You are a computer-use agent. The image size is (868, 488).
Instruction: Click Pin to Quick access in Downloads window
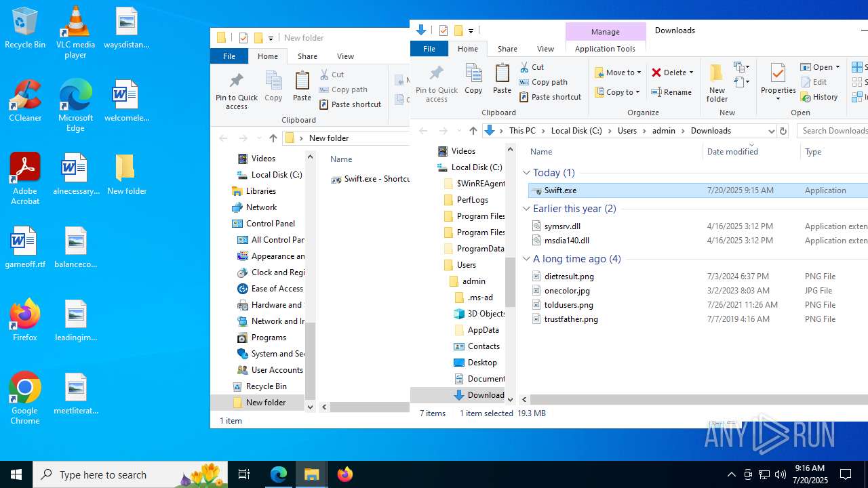pyautogui.click(x=437, y=83)
